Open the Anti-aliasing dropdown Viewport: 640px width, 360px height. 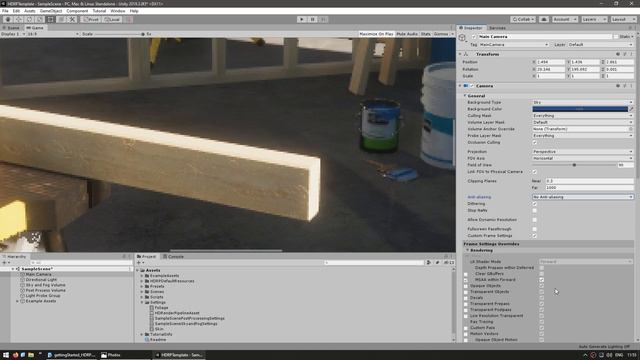(x=583, y=197)
